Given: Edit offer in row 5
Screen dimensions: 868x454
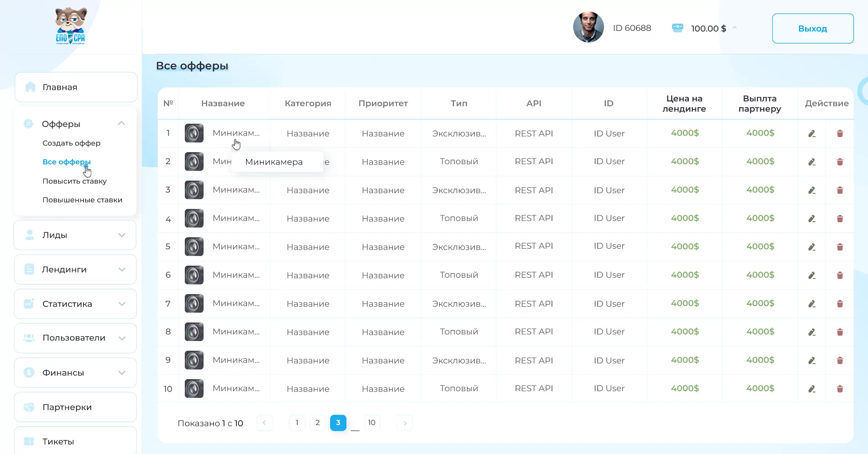Looking at the screenshot, I should pos(812,247).
